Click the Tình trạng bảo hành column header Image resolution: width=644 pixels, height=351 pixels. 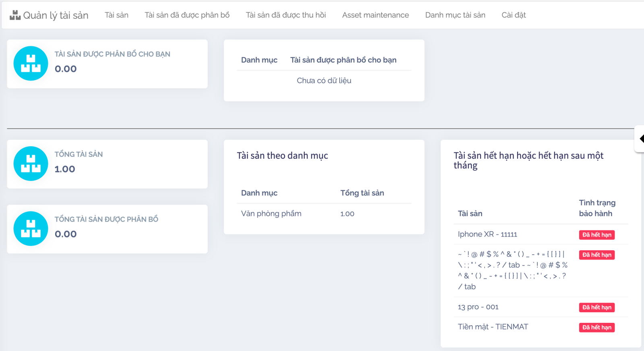click(x=597, y=208)
